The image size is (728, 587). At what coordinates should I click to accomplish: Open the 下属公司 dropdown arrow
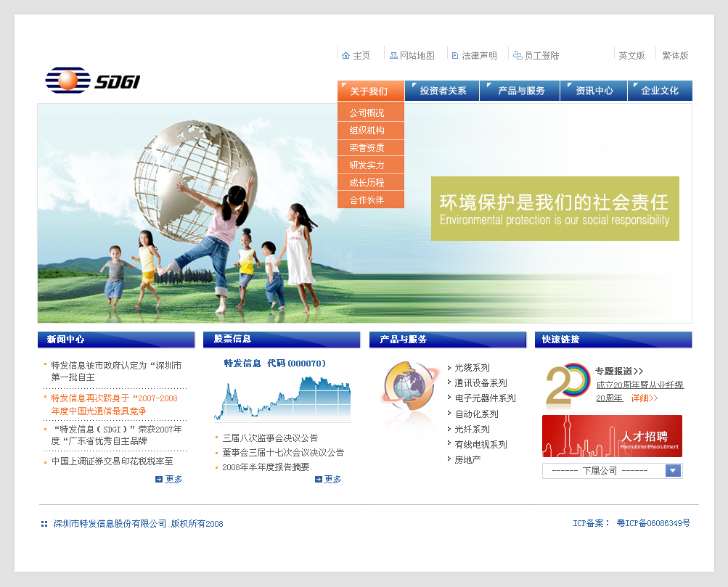coord(674,471)
